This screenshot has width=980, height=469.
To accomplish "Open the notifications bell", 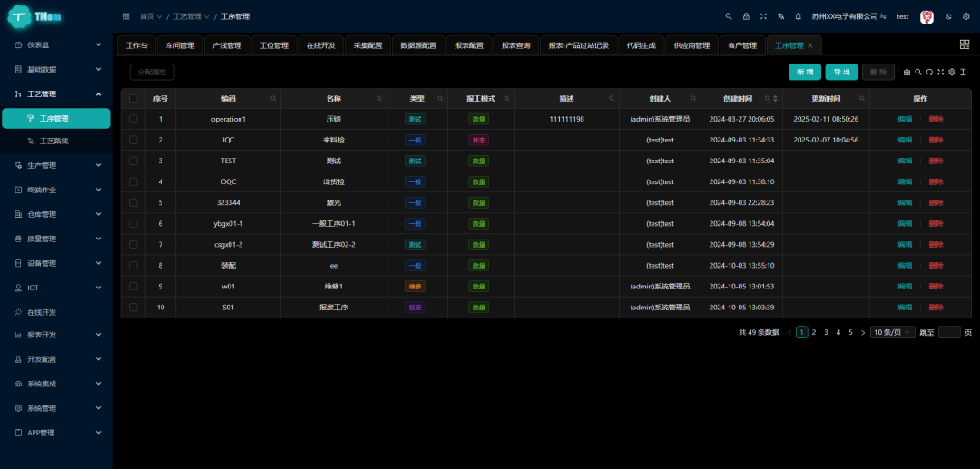I will point(799,16).
